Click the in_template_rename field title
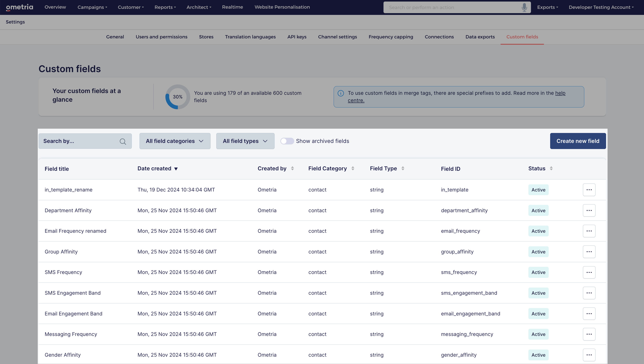This screenshot has height=364, width=644. coord(69,190)
